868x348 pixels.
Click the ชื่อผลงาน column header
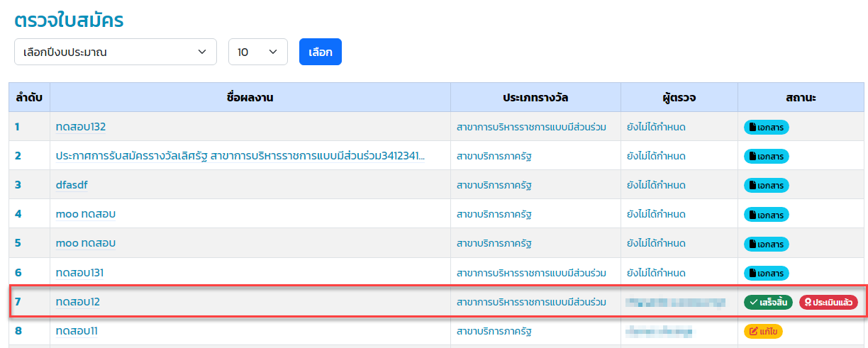point(250,97)
